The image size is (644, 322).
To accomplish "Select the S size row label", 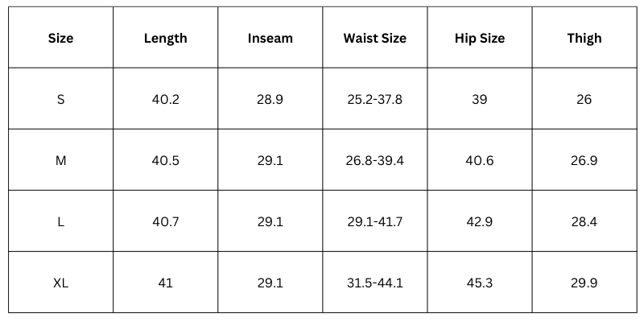I will (x=60, y=100).
